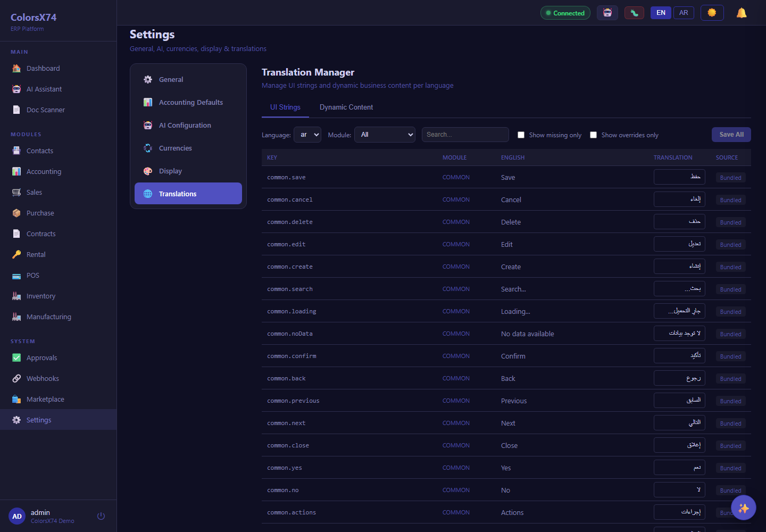Click the General gear icon in settings menu
This screenshot has width=766, height=532.
click(x=148, y=79)
